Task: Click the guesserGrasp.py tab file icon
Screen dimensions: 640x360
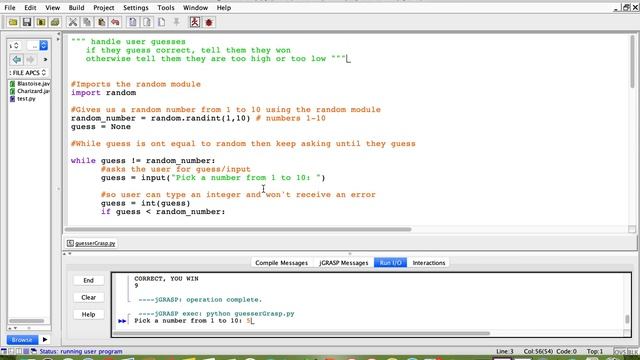Action: click(70, 243)
